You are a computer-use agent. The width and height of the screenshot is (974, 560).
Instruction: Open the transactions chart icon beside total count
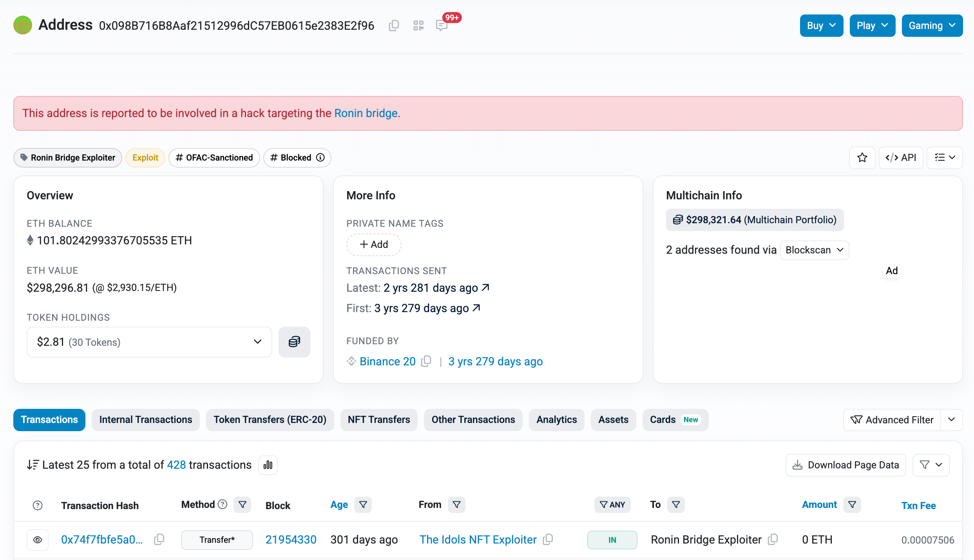[x=268, y=465]
